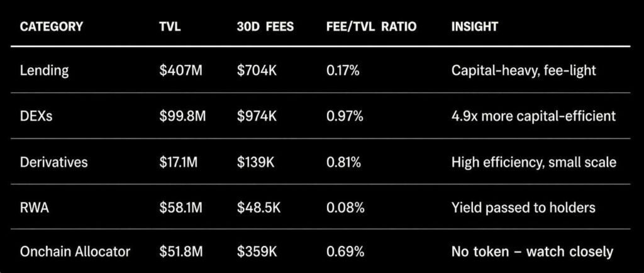Image resolution: width=644 pixels, height=273 pixels.
Task: Select the "No token – watch closely" insight
Action: point(532,252)
